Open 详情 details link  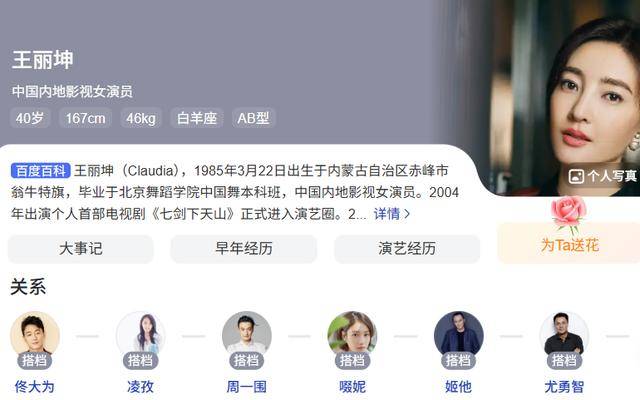click(387, 213)
